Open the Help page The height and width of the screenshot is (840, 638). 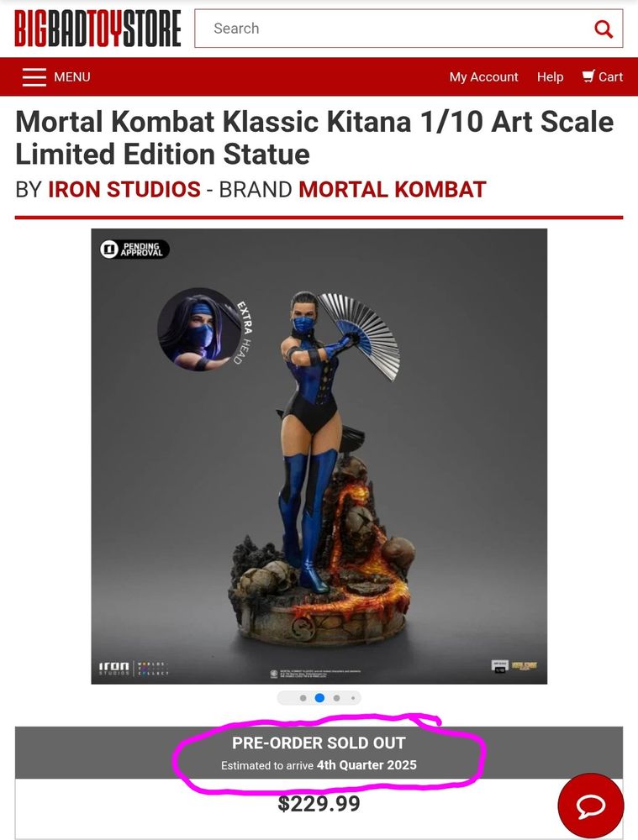550,77
